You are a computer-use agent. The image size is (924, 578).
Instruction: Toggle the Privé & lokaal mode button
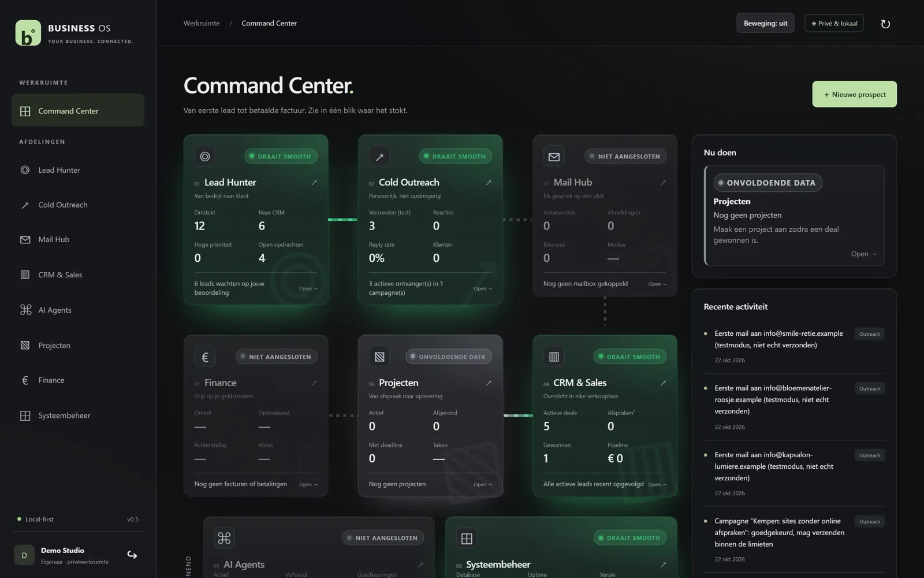coord(834,23)
